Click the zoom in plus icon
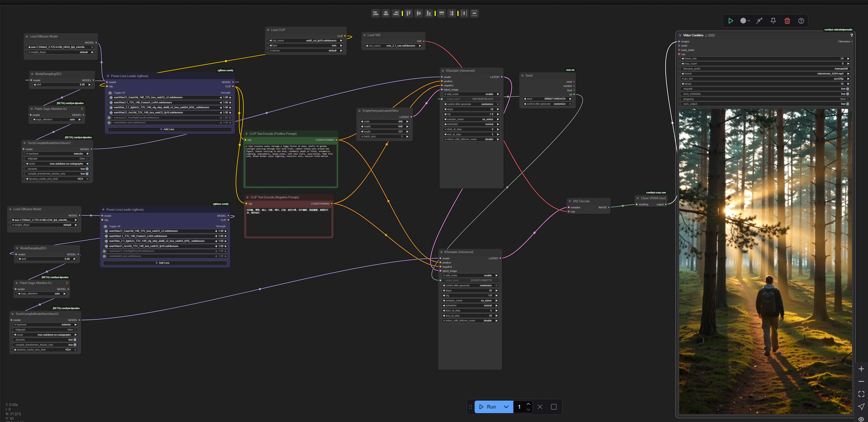The width and height of the screenshot is (868, 422). tap(861, 369)
